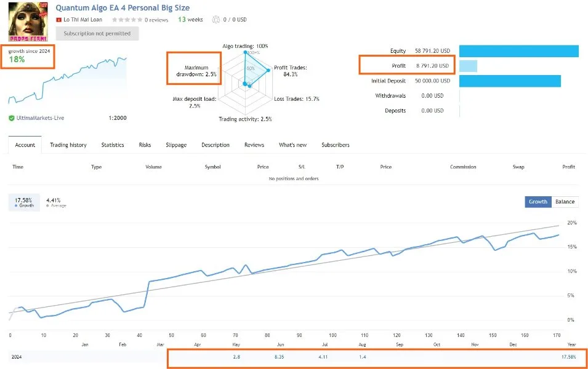The width and height of the screenshot is (588, 369).
Task: Select the 4.41% Average series indicator
Action: 56,203
